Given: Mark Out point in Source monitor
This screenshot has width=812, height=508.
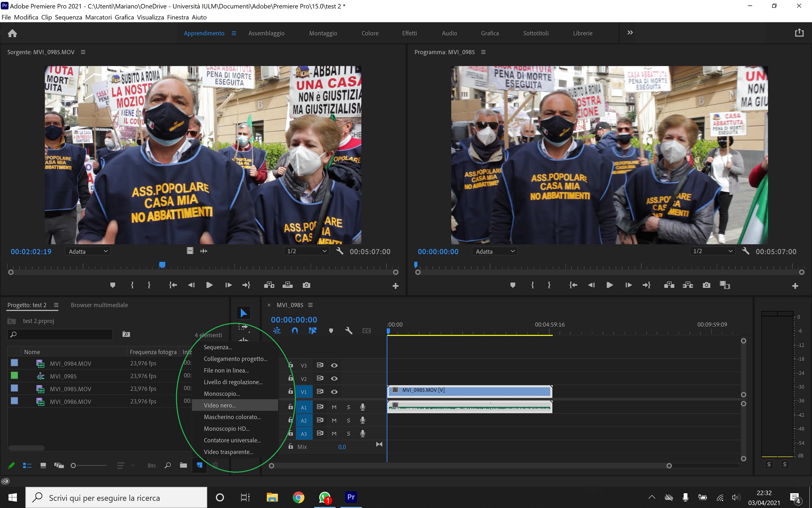Looking at the screenshot, I should coord(149,285).
